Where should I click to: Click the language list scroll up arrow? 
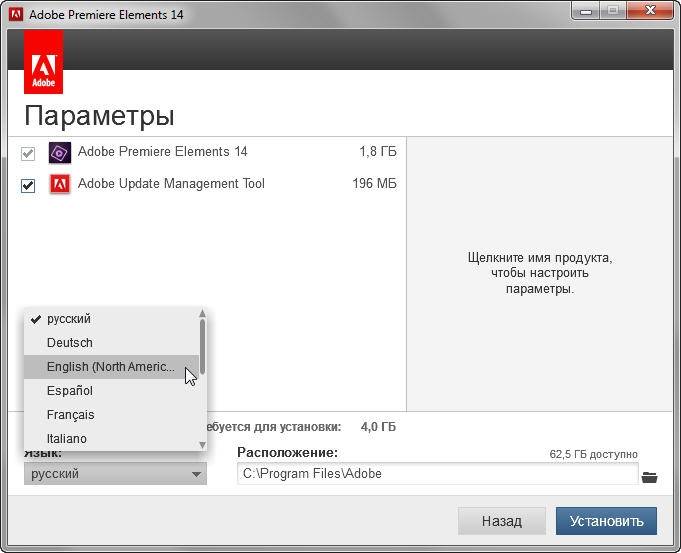(202, 313)
